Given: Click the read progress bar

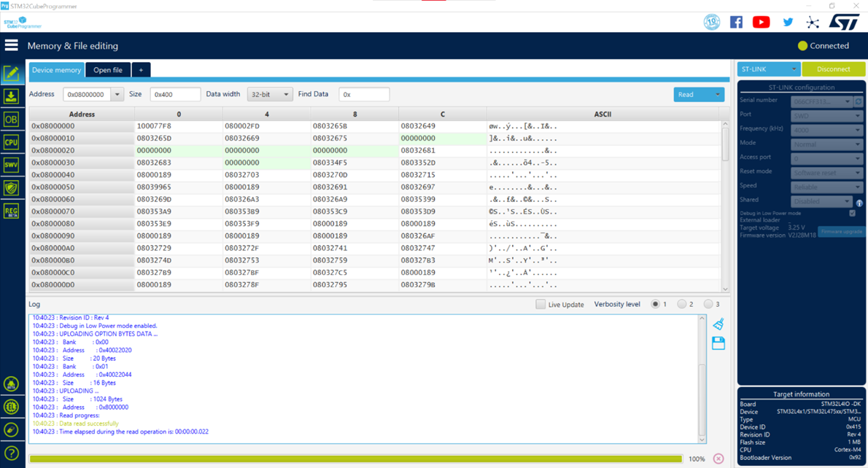Looking at the screenshot, I should pos(356,459).
